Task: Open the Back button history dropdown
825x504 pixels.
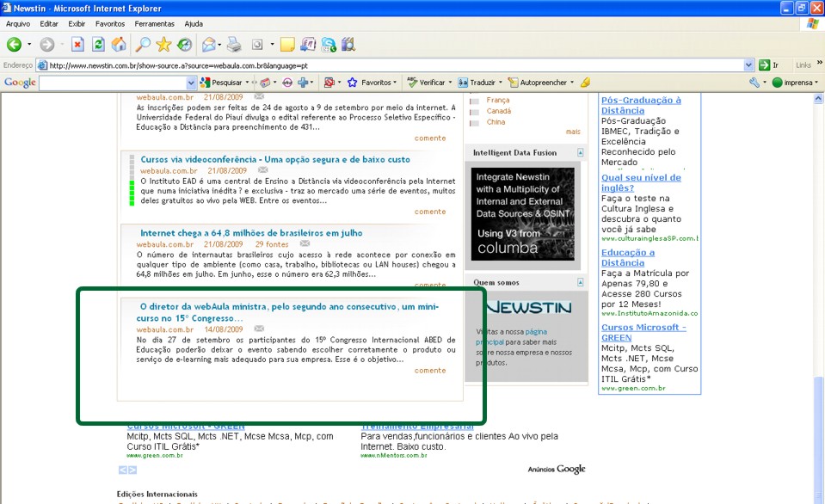Action: (29, 45)
